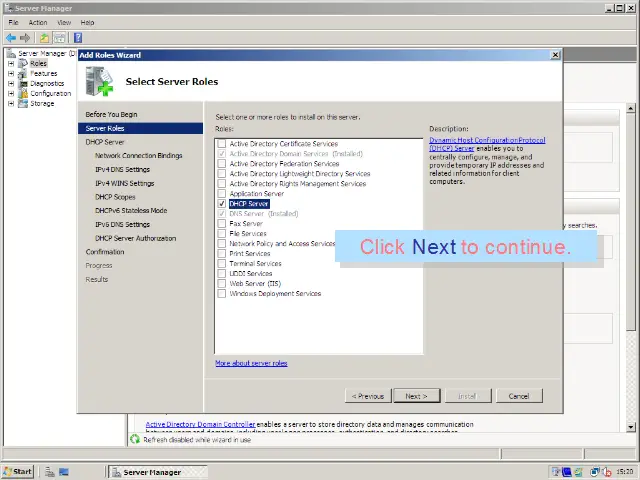Viewport: 640px width, 480px height.
Task: Click the Show Desktop quick launch icon
Action: pyautogui.click(x=64, y=472)
